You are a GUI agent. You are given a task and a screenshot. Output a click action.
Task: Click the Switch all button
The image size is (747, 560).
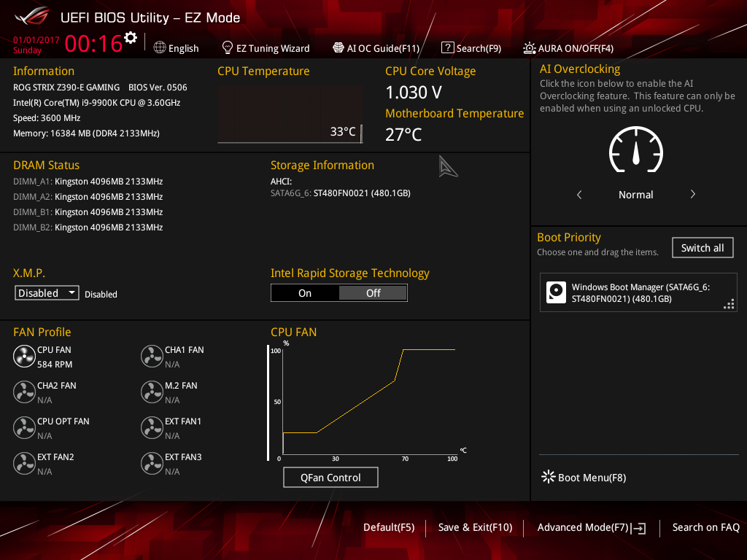703,248
